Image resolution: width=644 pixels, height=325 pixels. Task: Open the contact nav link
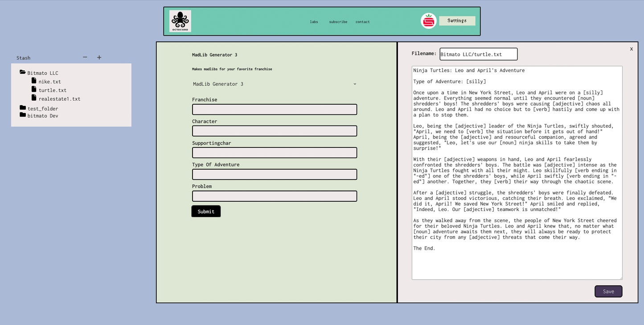(x=362, y=22)
